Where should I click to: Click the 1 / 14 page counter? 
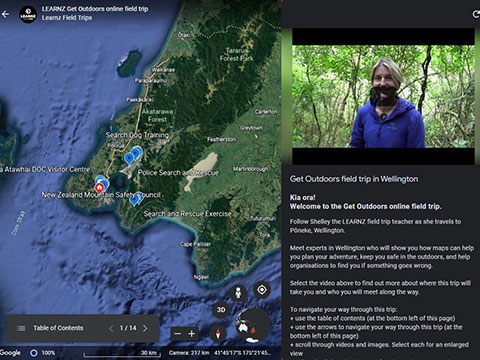128,328
